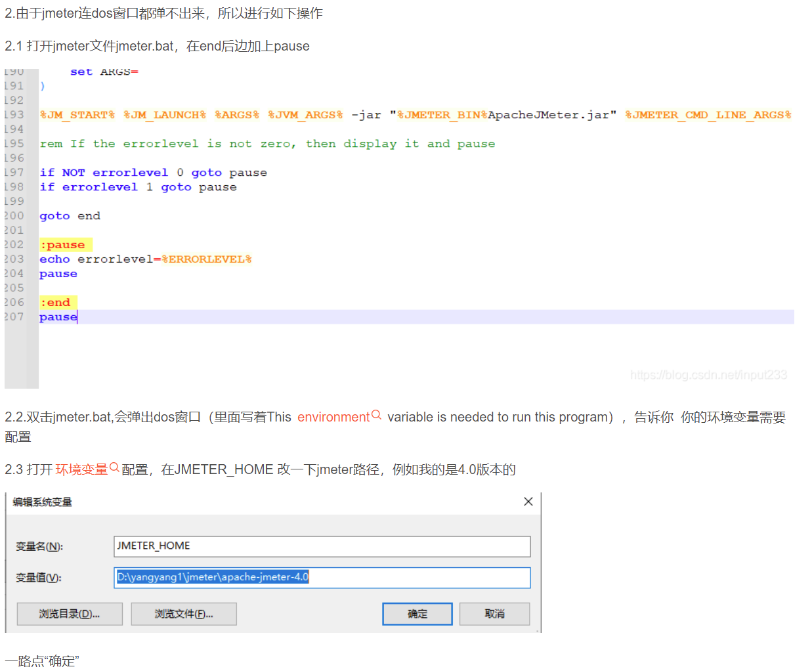This screenshot has height=671, width=812.
Task: Open the 环境变量 search link
Action: pos(81,469)
